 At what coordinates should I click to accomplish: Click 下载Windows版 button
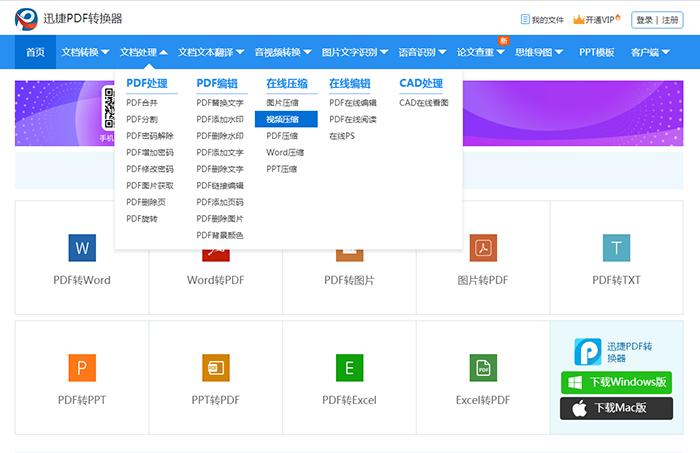616,382
